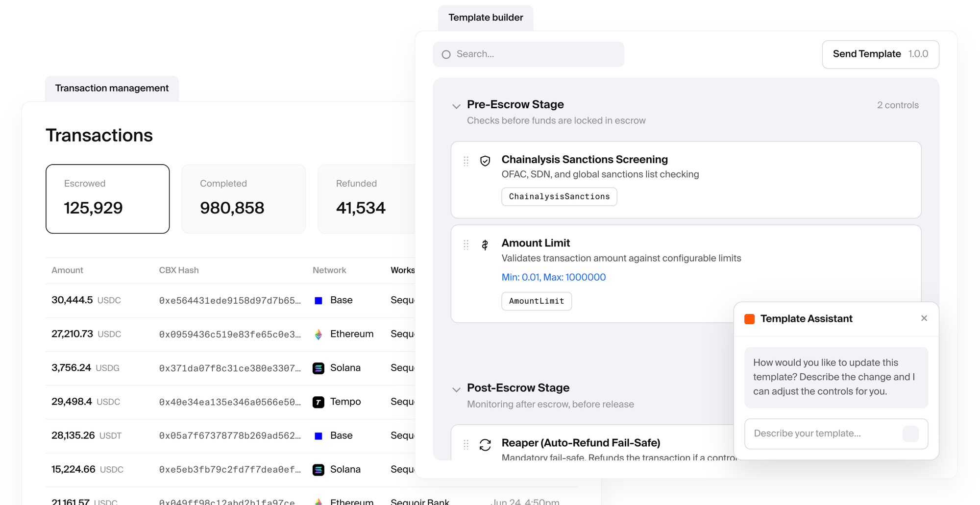Click the 29,498.4 USDC amount

coord(86,402)
